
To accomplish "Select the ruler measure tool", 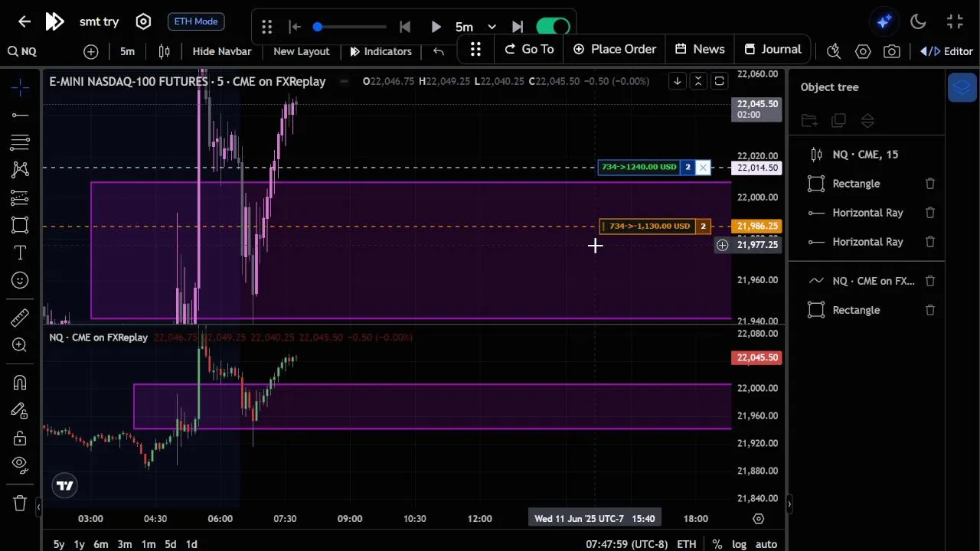I will 20,317.
